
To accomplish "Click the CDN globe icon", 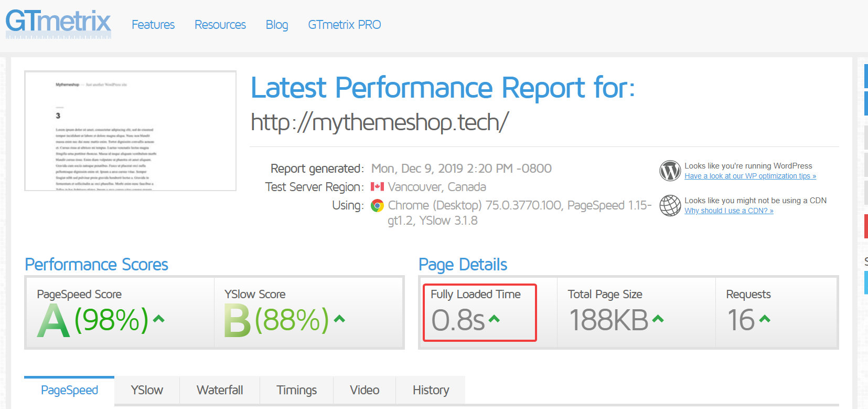I will tap(670, 205).
